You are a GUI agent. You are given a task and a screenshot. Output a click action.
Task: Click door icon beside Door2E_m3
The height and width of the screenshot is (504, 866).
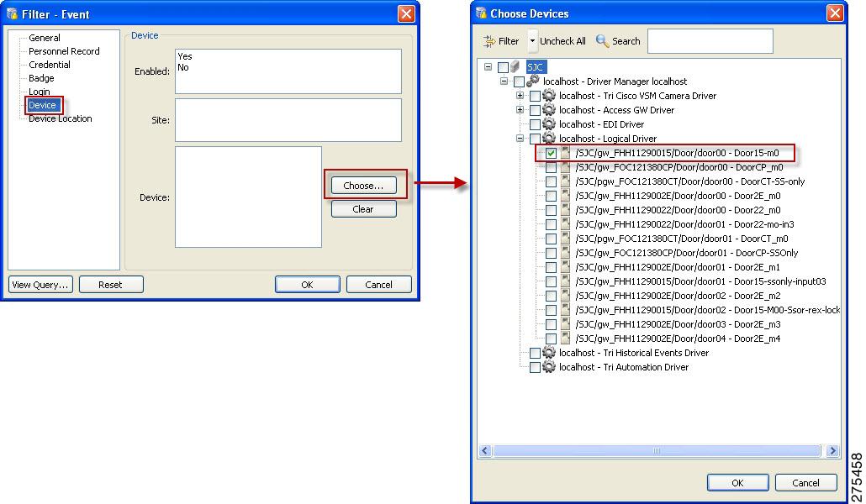coord(565,324)
